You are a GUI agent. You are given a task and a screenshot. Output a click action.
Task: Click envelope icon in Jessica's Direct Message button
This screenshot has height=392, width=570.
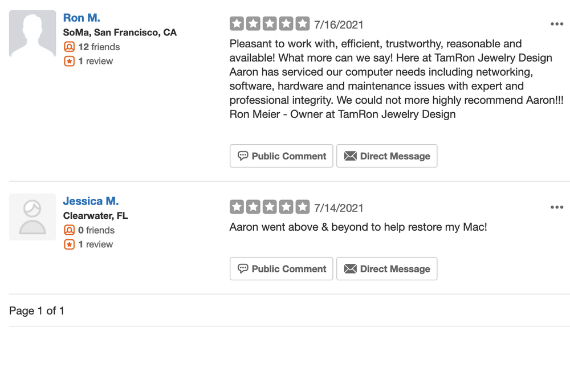[351, 269]
